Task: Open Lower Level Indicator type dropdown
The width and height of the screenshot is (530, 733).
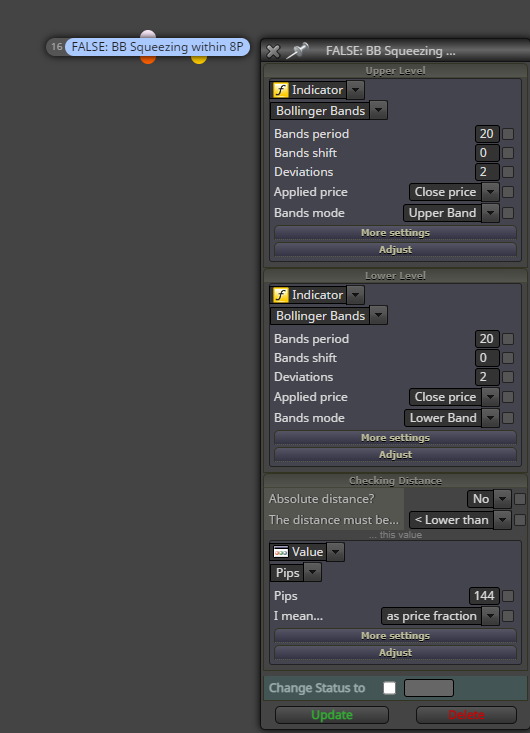Action: [356, 295]
